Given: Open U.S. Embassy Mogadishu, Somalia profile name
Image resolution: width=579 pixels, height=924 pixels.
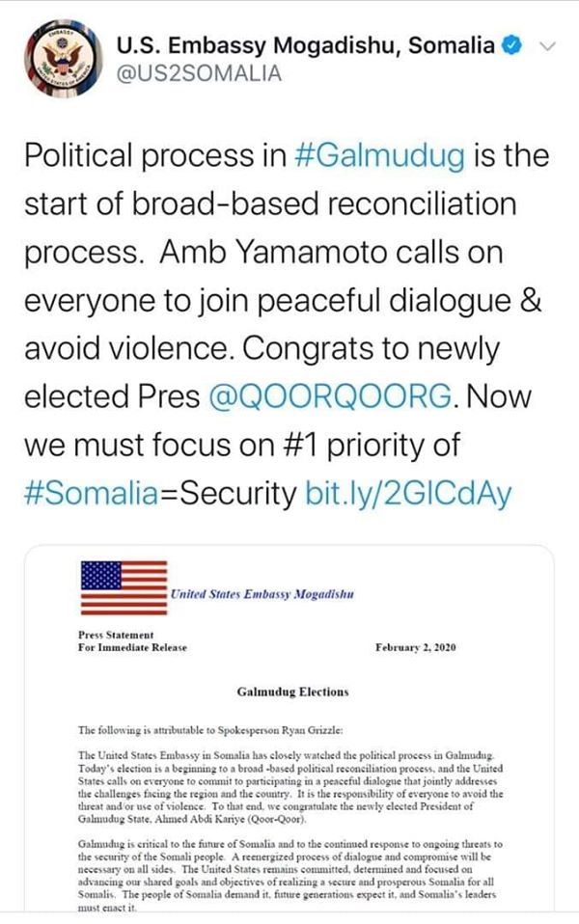Looking at the screenshot, I should point(305,45).
